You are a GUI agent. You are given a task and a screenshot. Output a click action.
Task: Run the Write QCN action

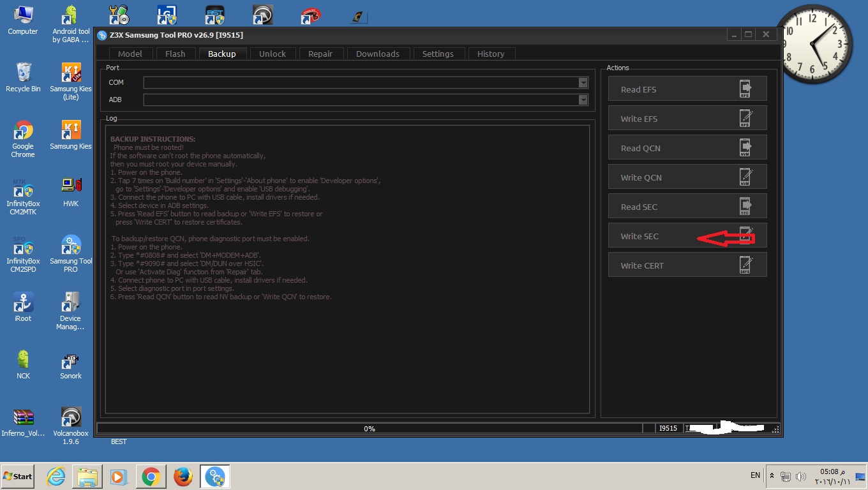(x=687, y=177)
